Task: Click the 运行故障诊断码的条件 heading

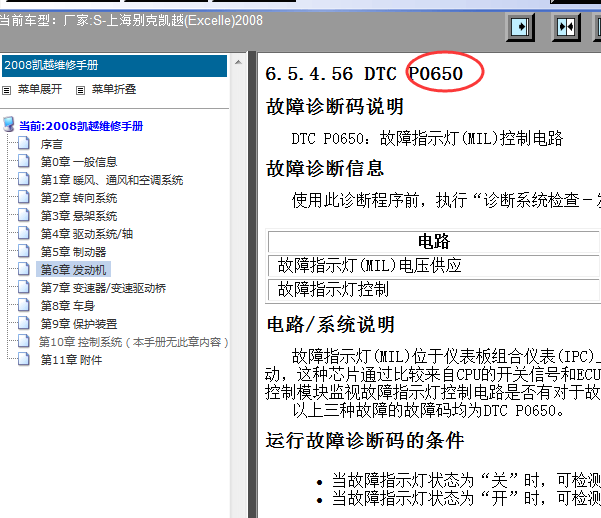Action: pyautogui.click(x=365, y=440)
